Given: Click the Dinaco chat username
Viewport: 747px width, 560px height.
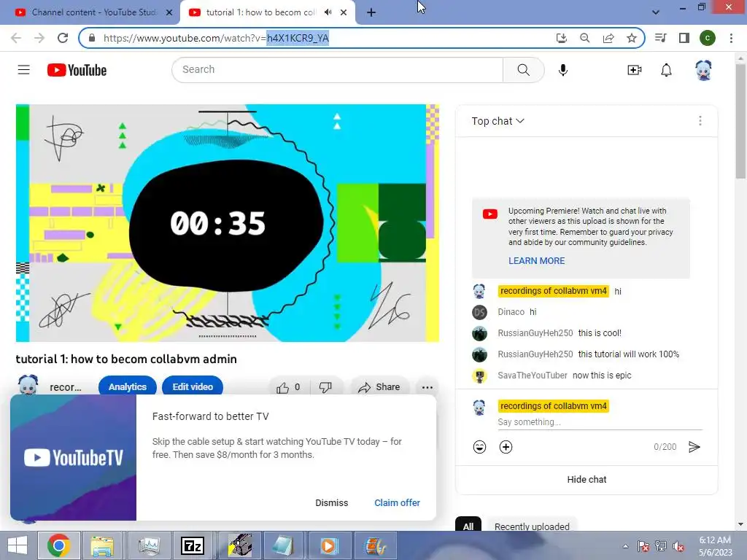Looking at the screenshot, I should pyautogui.click(x=511, y=312).
